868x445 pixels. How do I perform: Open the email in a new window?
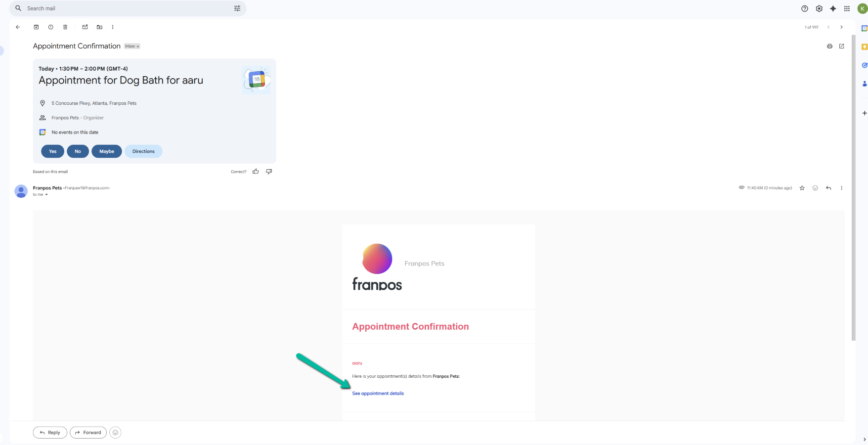point(842,46)
